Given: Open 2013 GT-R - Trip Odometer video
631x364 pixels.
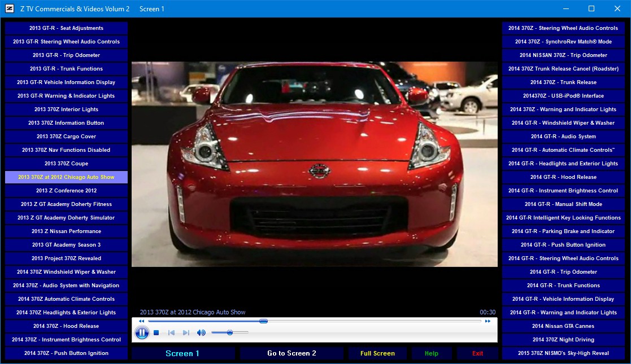Looking at the screenshot, I should point(67,55).
